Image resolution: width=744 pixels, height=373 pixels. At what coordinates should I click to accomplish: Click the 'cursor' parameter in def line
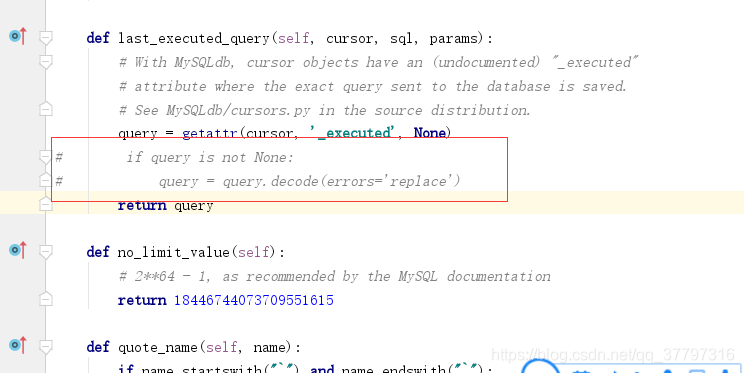pos(350,38)
